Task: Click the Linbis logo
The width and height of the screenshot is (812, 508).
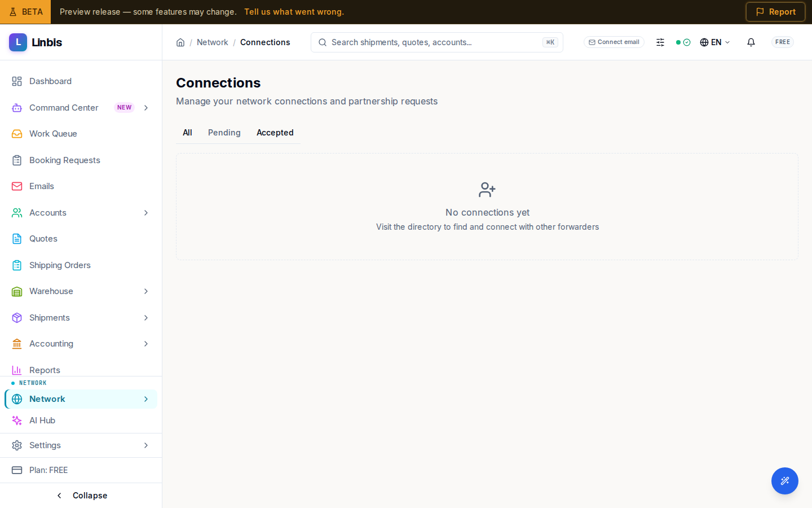Action: [x=36, y=42]
